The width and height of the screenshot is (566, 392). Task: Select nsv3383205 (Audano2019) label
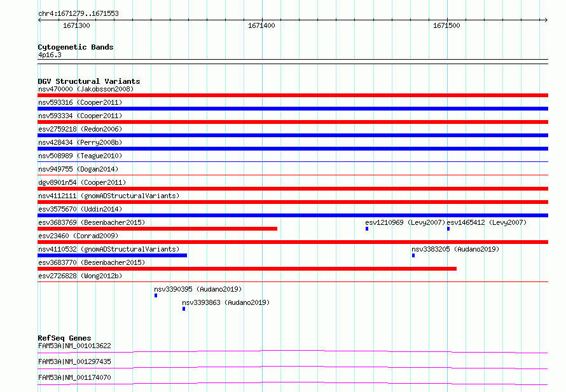[x=455, y=249]
